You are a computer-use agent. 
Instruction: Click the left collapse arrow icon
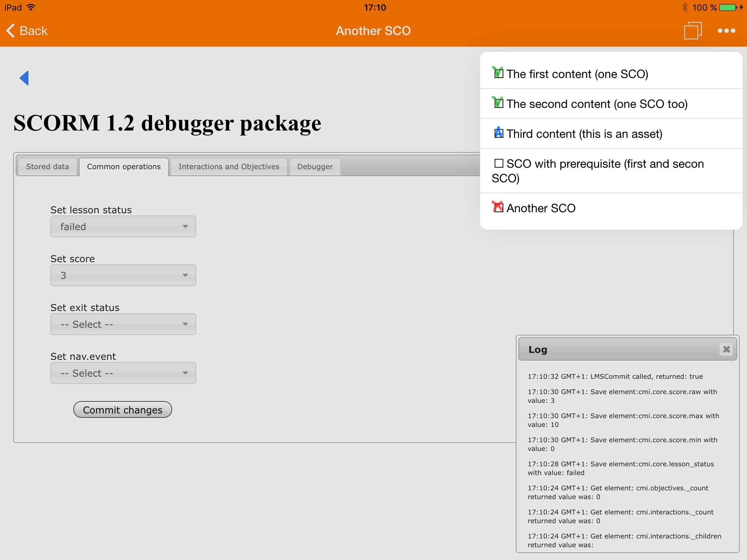coord(25,78)
